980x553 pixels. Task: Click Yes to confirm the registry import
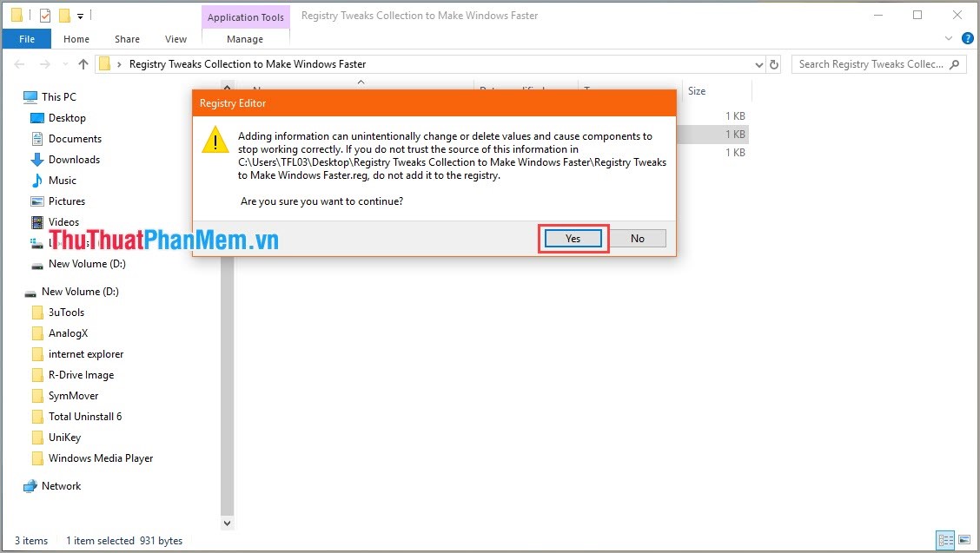(572, 238)
